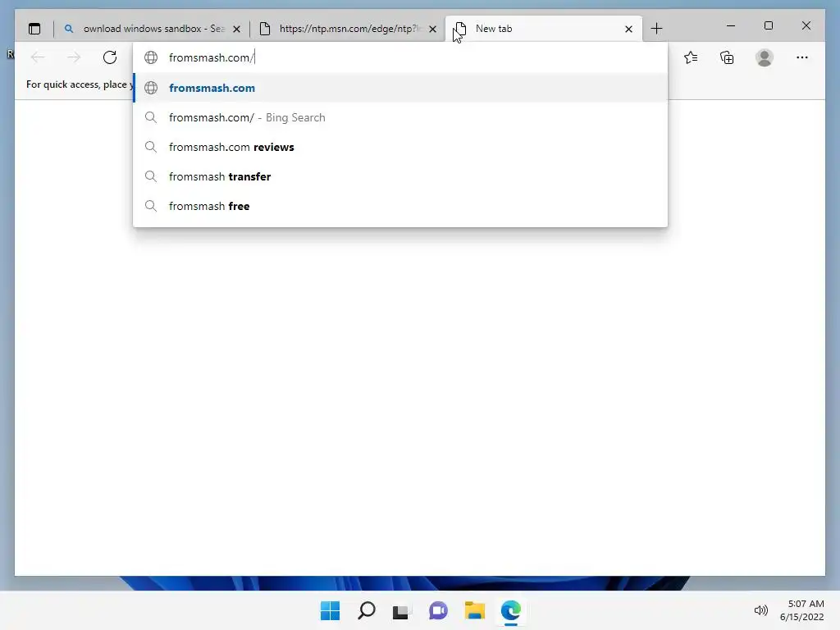
Task: Switch to the ntp.msn.com tab
Action: tap(348, 29)
